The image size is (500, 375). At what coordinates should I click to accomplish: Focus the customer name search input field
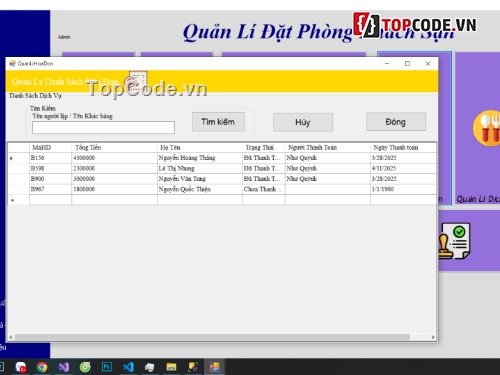pyautogui.click(x=103, y=127)
